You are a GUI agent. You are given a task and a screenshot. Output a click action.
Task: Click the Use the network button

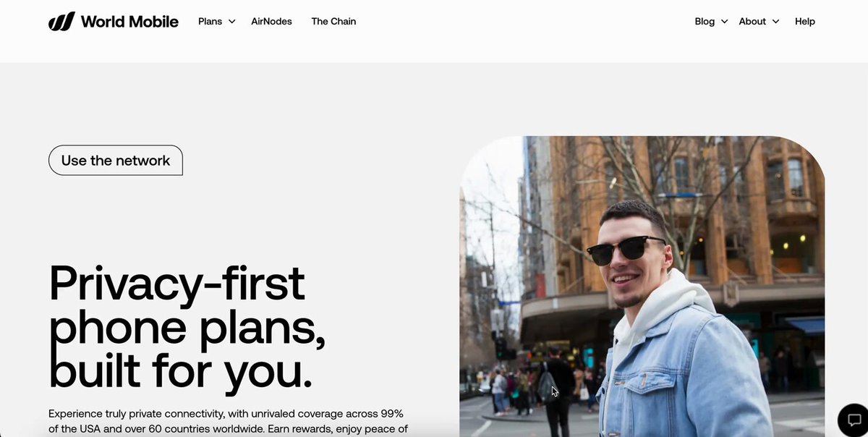(x=116, y=161)
